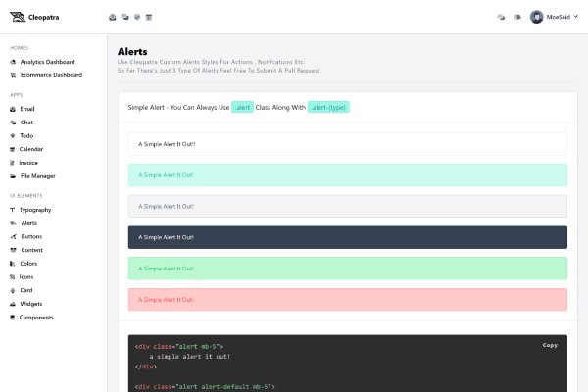Open the todo checkmark icon in top bar
Screen dimensions: 588x392
tap(137, 17)
